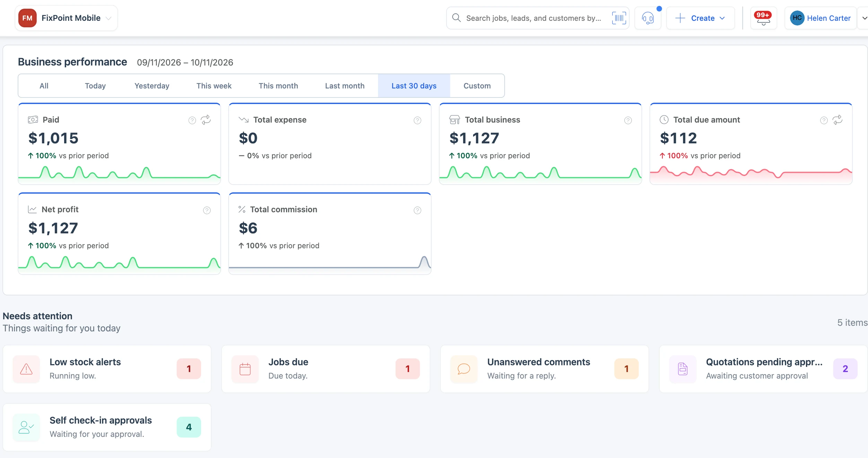This screenshot has height=458, width=868.
Task: Open the Custom date range tab
Action: 477,86
